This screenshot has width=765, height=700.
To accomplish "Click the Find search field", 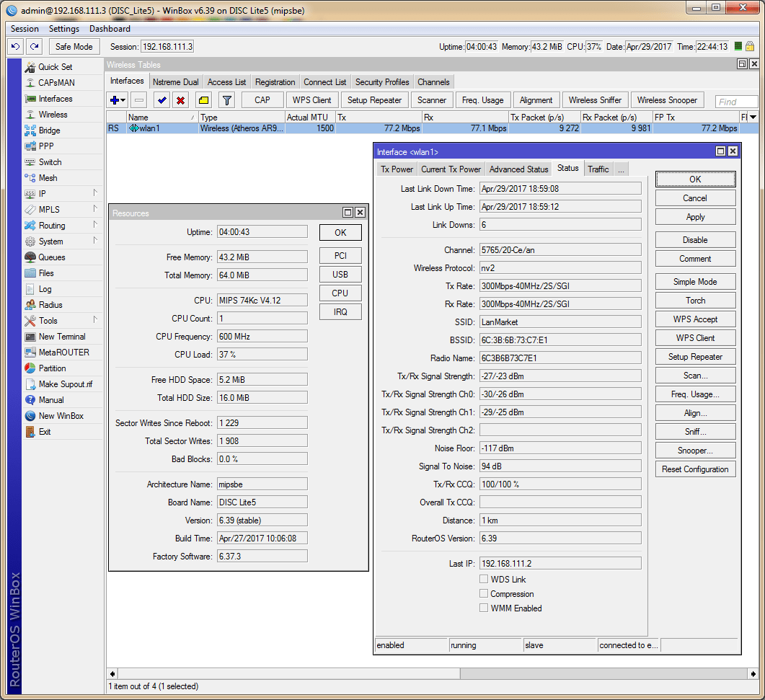I will pos(735,102).
